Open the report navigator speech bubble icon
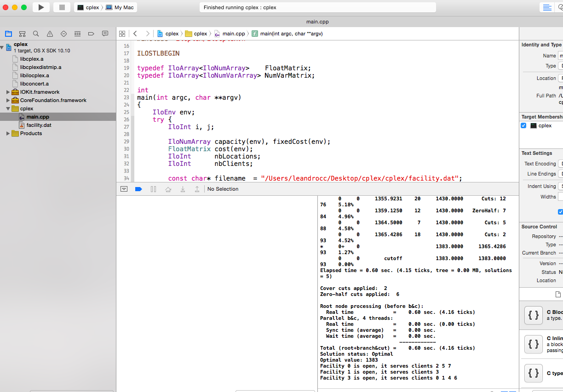This screenshot has width=563, height=392. tap(105, 34)
